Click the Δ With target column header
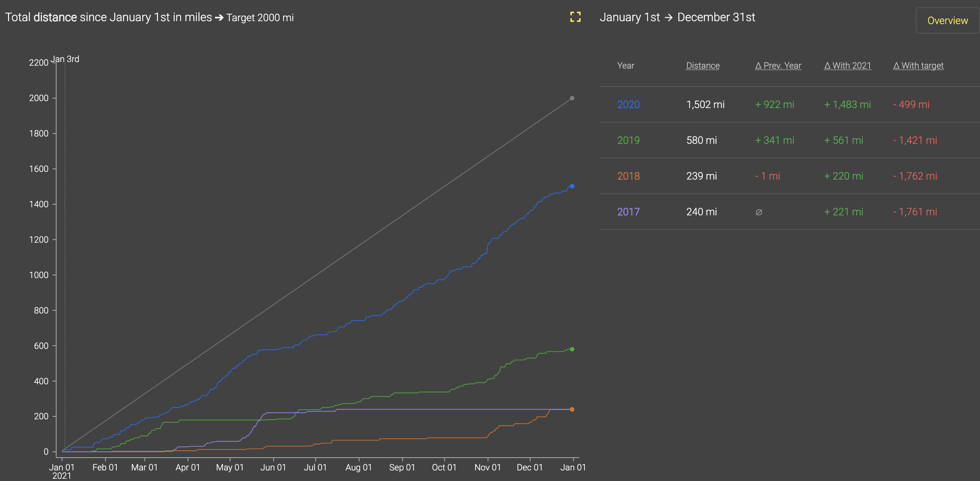980x481 pixels. coord(918,66)
